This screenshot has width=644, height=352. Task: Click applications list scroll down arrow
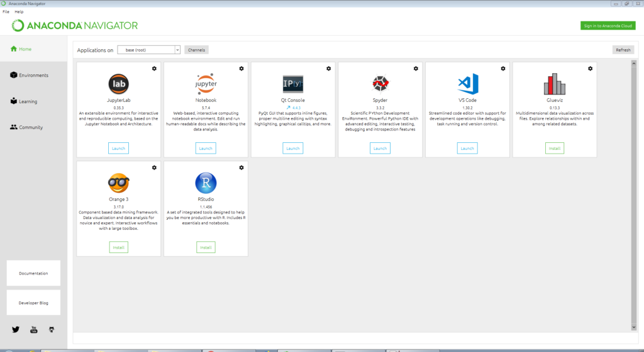pyautogui.click(x=634, y=327)
